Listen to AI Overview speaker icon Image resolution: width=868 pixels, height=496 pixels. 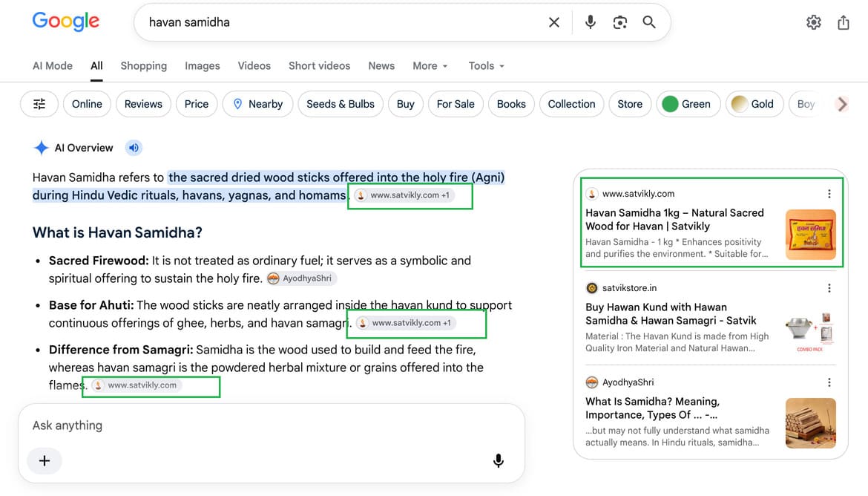[134, 148]
